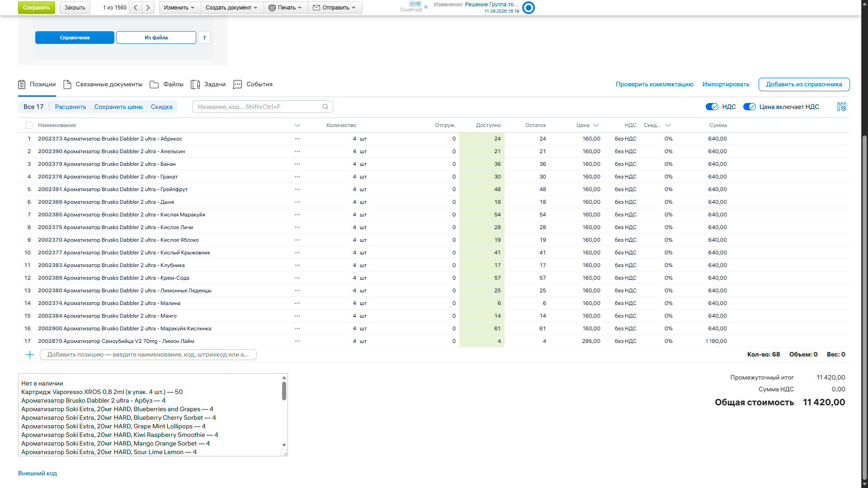Click the Скидка link
868x488 pixels.
coord(161,107)
